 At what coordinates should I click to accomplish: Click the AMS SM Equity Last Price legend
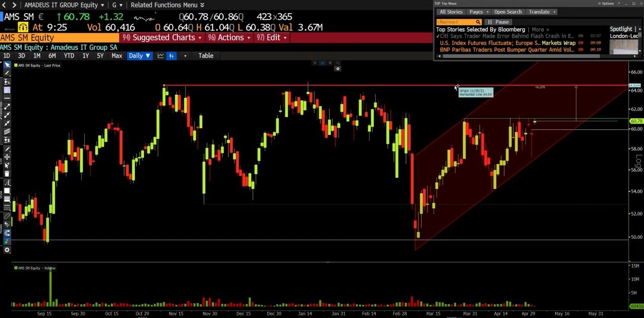point(37,66)
